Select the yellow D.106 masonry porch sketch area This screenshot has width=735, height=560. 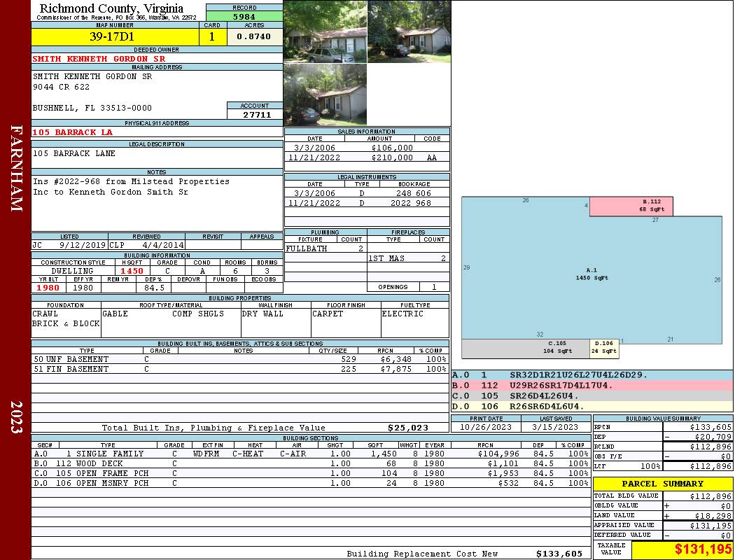coord(603,347)
